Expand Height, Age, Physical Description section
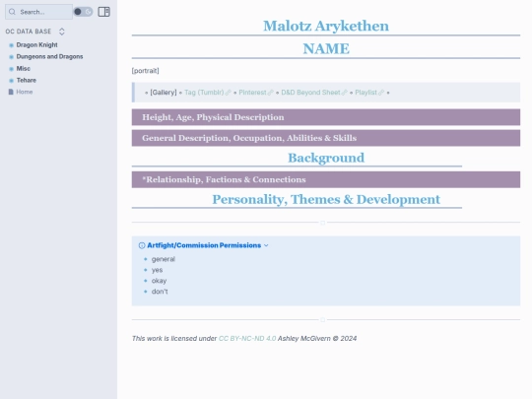532x399 pixels. [x=326, y=117]
